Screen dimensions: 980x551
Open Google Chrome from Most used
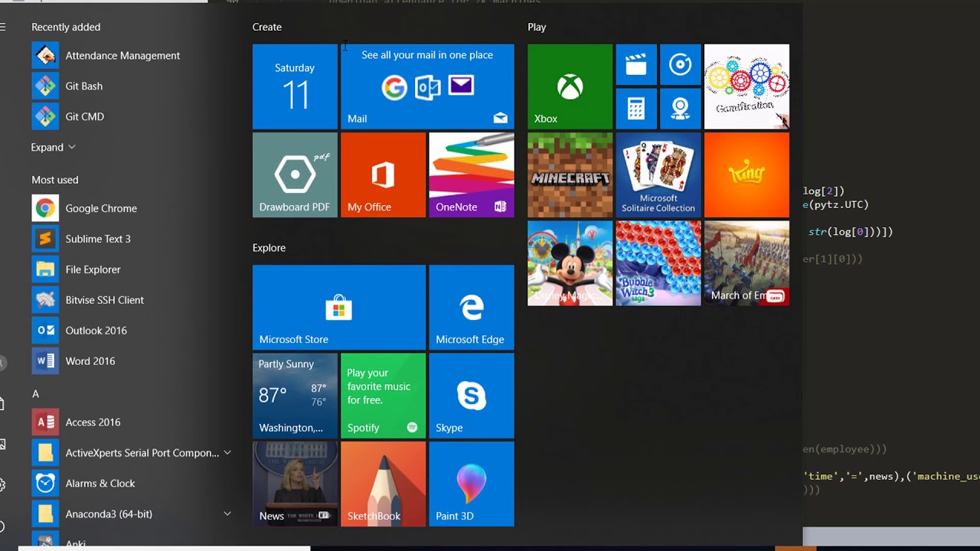tap(130, 208)
